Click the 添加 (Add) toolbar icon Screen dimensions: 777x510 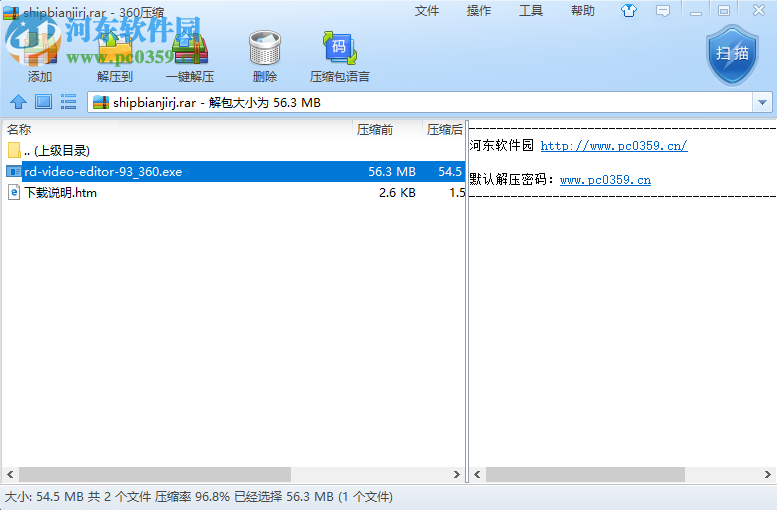tap(39, 48)
